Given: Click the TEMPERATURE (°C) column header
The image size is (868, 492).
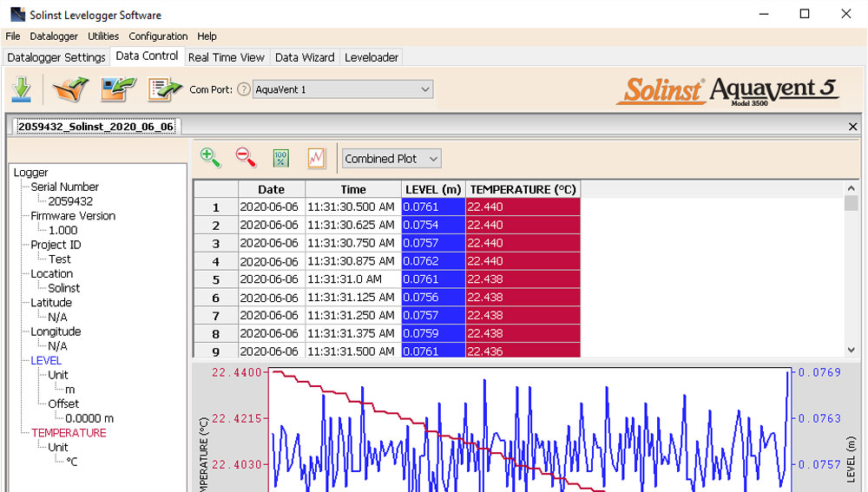Looking at the screenshot, I should click(523, 189).
